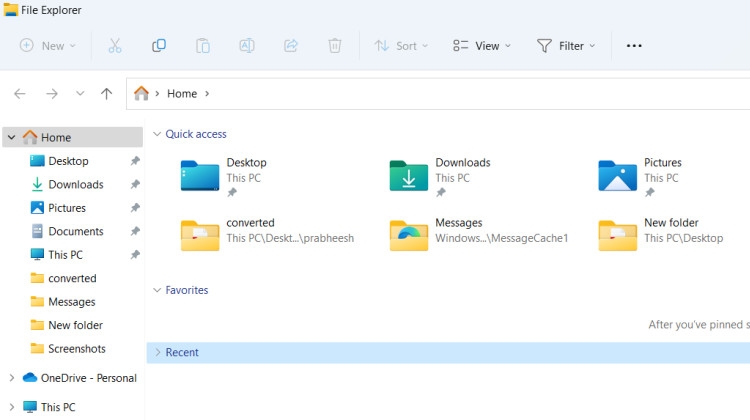This screenshot has height=420, width=750.
Task: Go up one level arrow
Action: pyautogui.click(x=107, y=94)
